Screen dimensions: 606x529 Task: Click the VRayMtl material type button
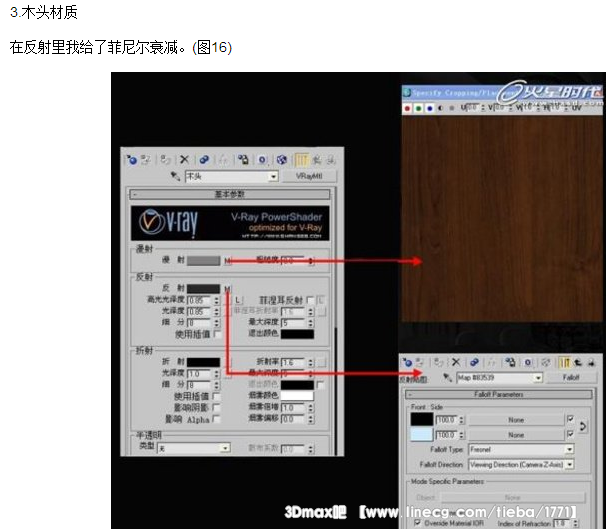coord(309,176)
